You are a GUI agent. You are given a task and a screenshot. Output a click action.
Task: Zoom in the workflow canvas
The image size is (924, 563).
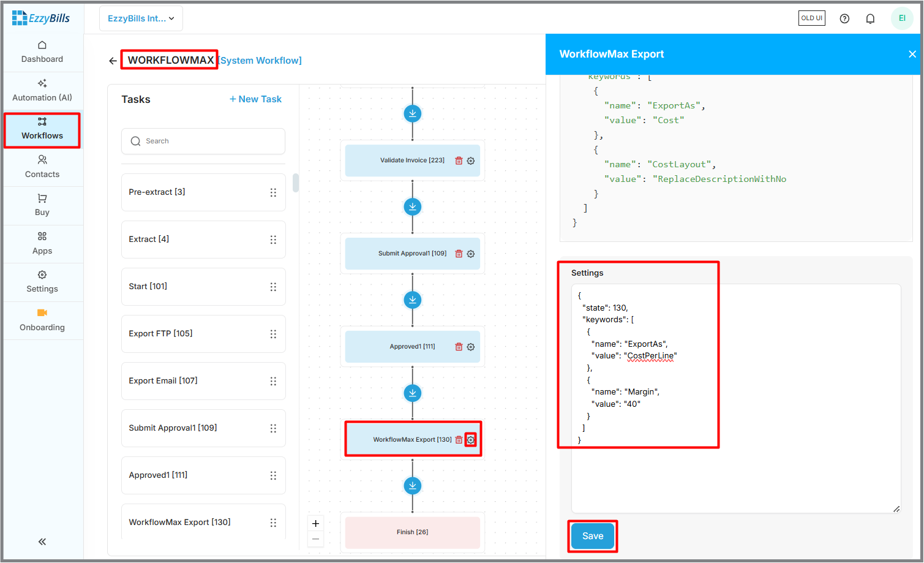tap(315, 524)
